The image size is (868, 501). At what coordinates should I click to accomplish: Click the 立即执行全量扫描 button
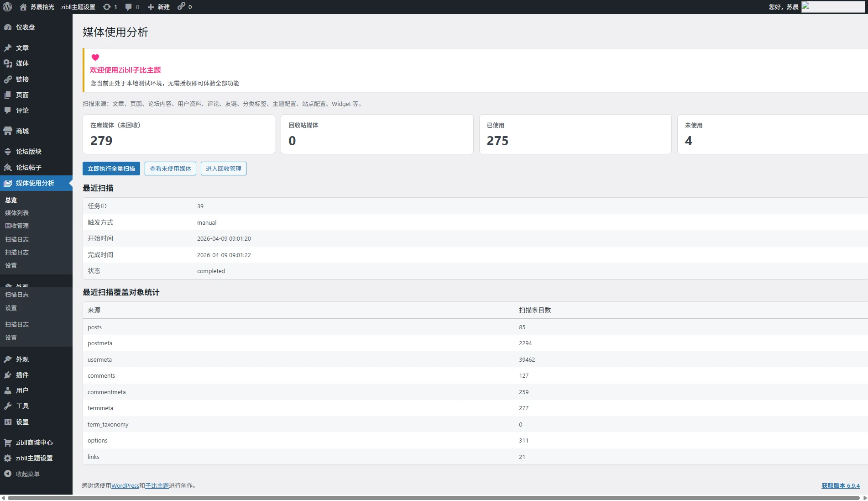111,169
